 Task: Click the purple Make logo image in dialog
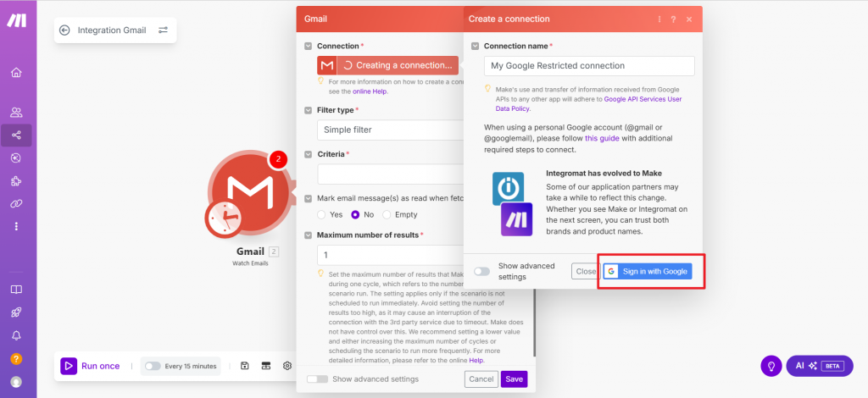pos(516,219)
